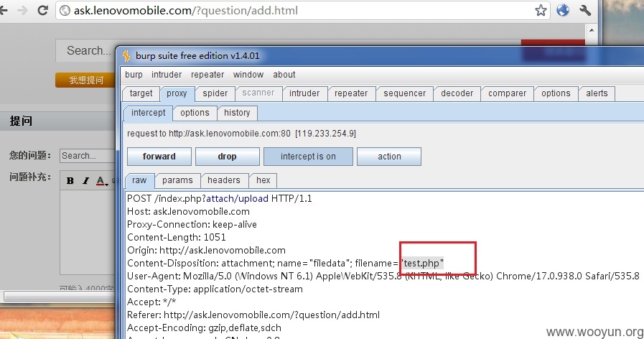Click the Host: ask.lenovomobile.com header line
644x339 pixels.
tap(188, 212)
